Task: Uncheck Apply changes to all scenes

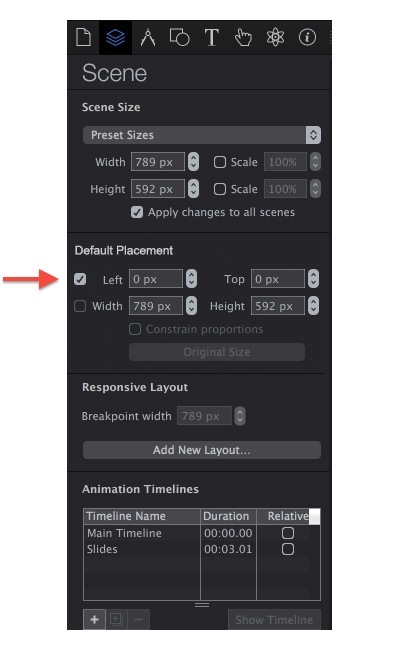Action: (137, 212)
